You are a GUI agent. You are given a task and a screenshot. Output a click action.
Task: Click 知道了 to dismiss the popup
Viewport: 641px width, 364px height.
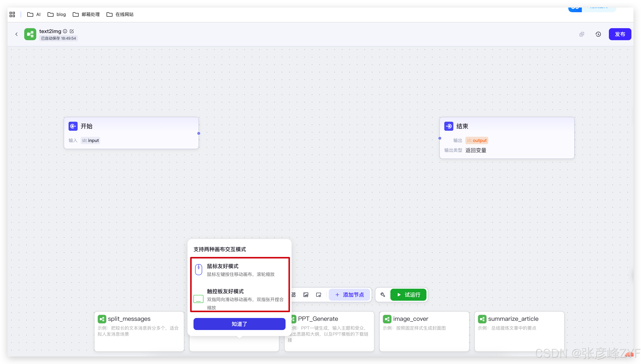point(239,324)
